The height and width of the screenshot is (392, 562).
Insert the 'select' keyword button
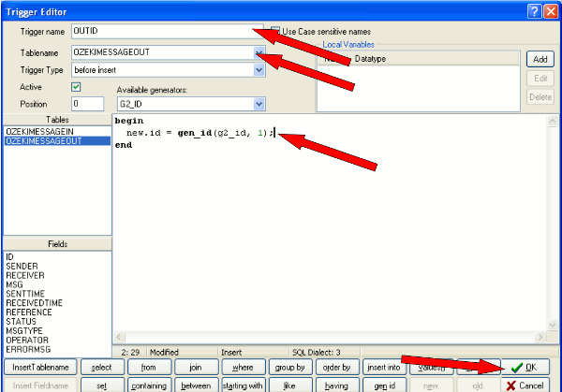click(x=96, y=368)
